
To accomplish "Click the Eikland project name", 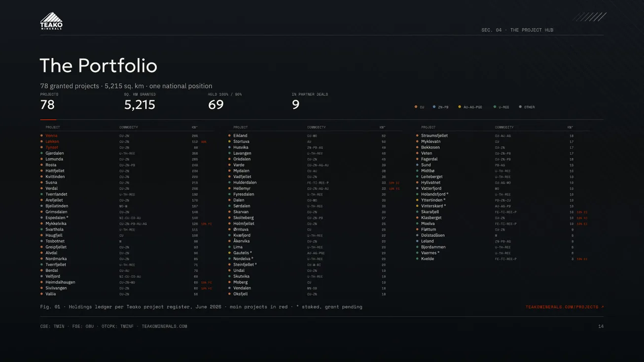I will (240, 135).
